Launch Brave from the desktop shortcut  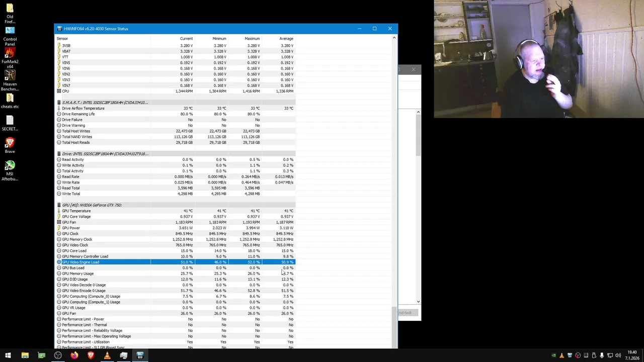pos(10,146)
